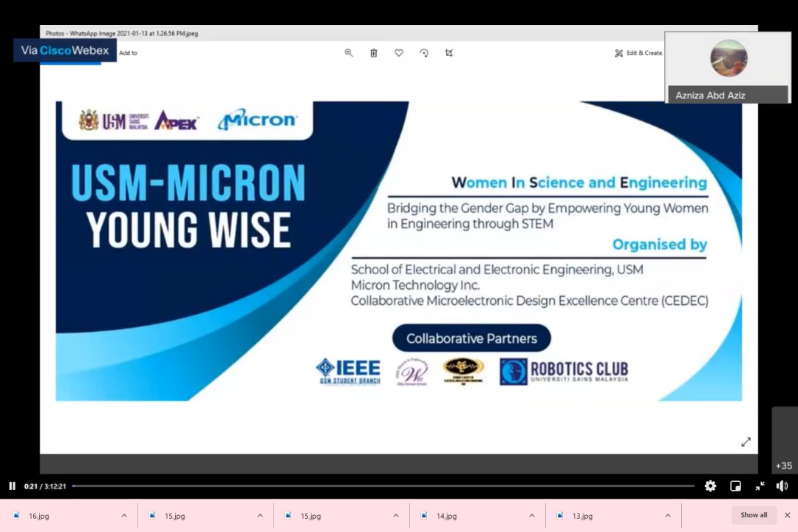Viewport: 798px width, 532px height.
Task: Select Azniza Abd Aziz participant thumbnail
Action: [x=728, y=67]
